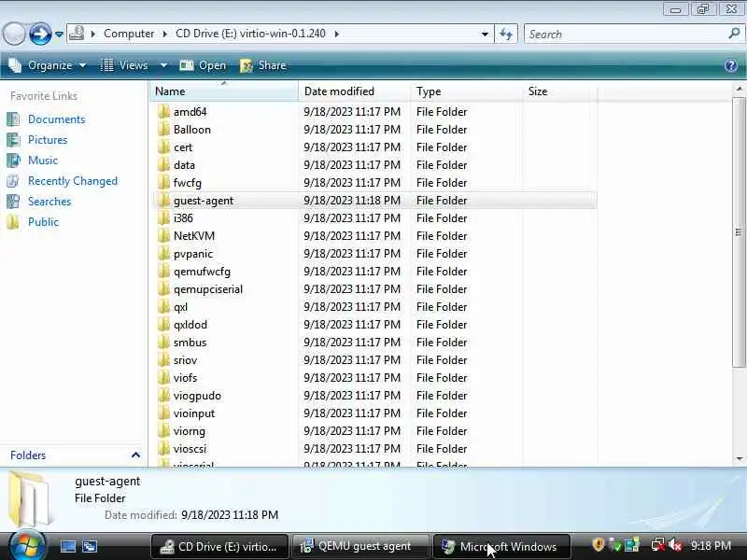Viewport: 747px width, 560px height.
Task: Select the NetKVM folder icon
Action: (164, 236)
